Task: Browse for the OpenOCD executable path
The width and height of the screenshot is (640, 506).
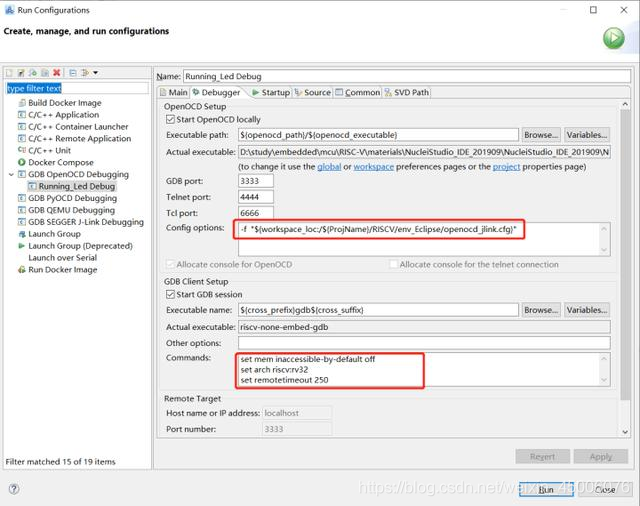Action: [x=541, y=135]
